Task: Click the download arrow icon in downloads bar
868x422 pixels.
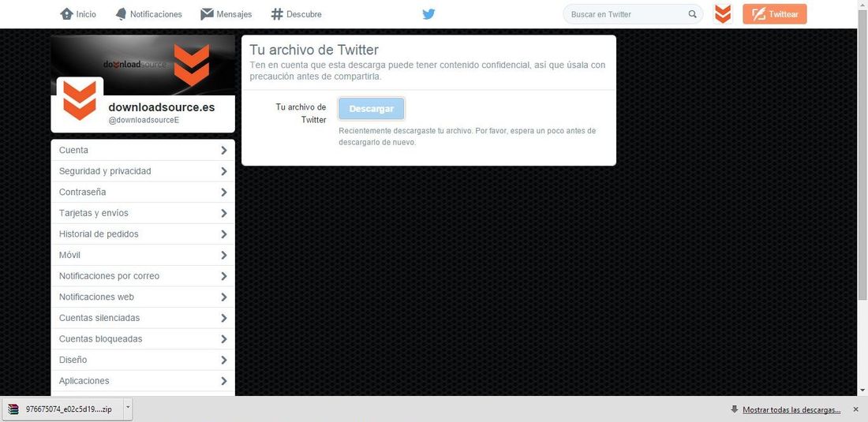Action: click(x=735, y=410)
